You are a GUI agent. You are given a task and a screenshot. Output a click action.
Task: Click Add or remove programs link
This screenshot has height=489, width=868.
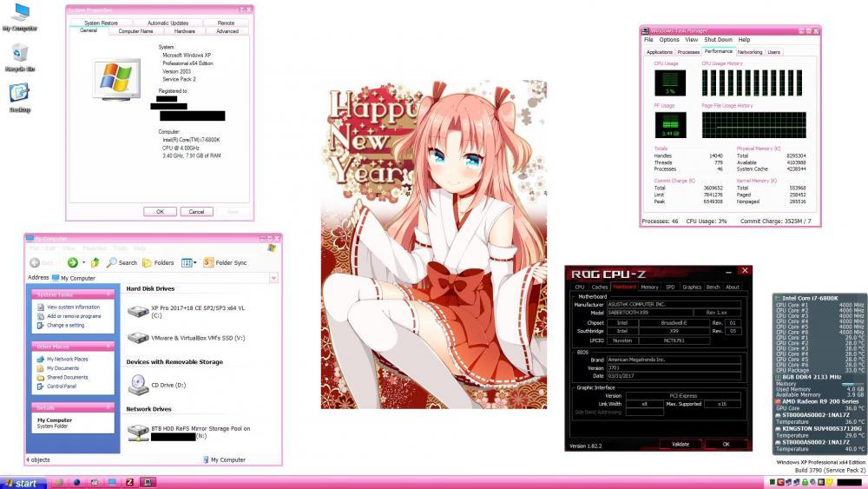[74, 315]
